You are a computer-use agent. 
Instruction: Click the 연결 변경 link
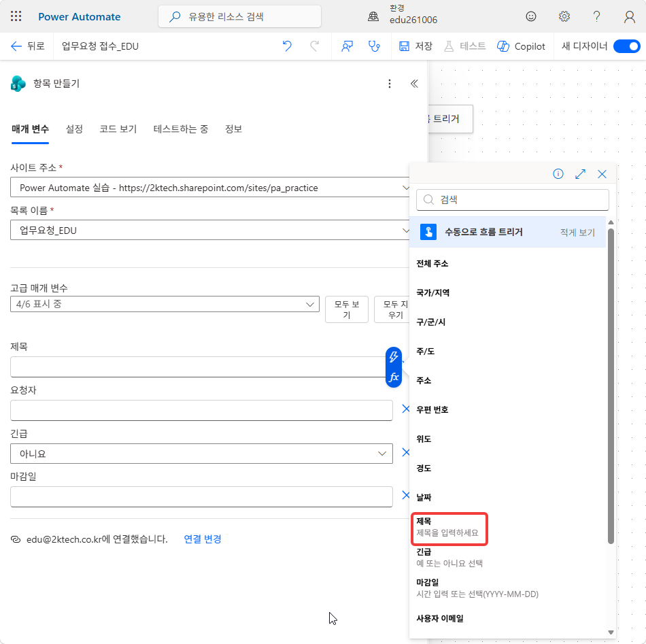pyautogui.click(x=202, y=539)
